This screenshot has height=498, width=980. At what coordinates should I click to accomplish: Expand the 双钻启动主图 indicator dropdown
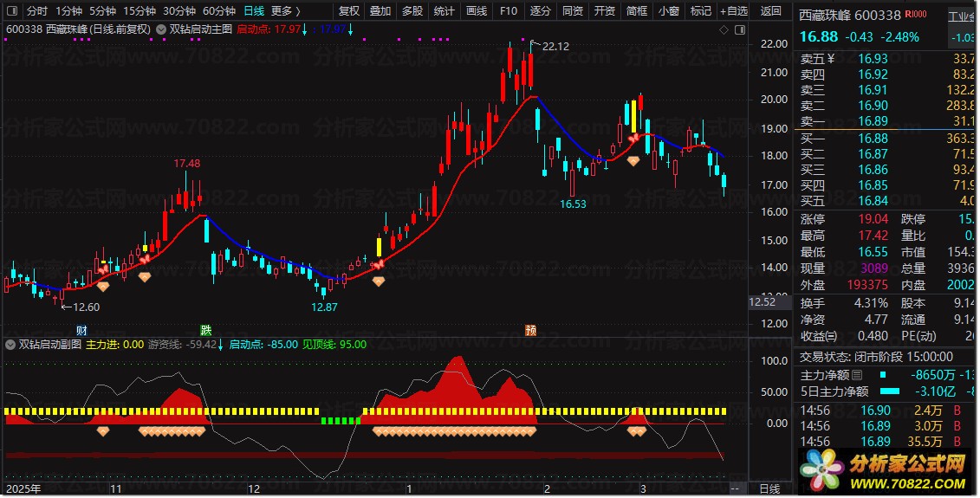point(161,29)
